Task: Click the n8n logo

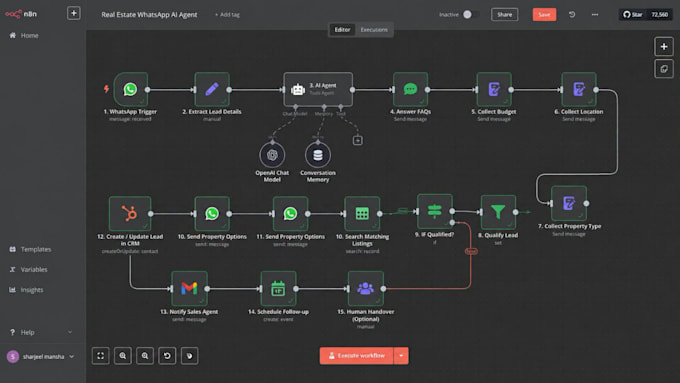Action: 21,14
